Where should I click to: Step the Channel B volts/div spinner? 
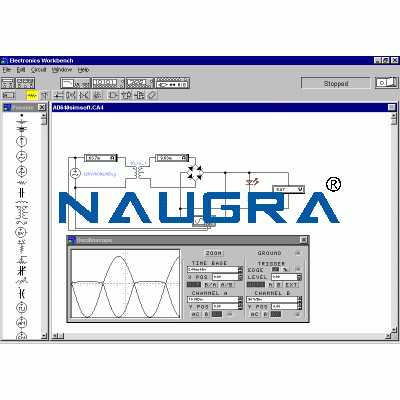[x=299, y=299]
